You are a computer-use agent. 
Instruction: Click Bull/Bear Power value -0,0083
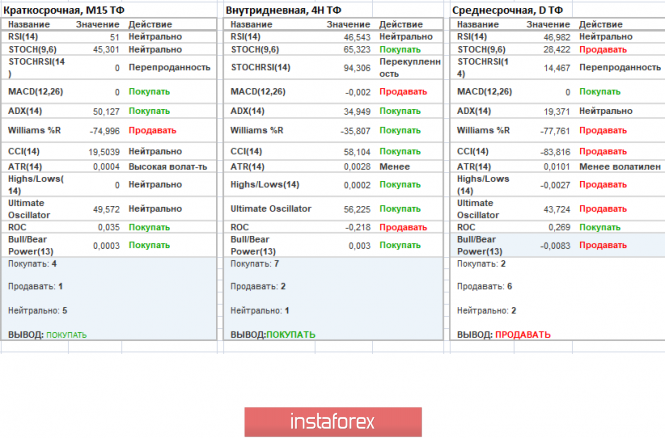(555, 246)
